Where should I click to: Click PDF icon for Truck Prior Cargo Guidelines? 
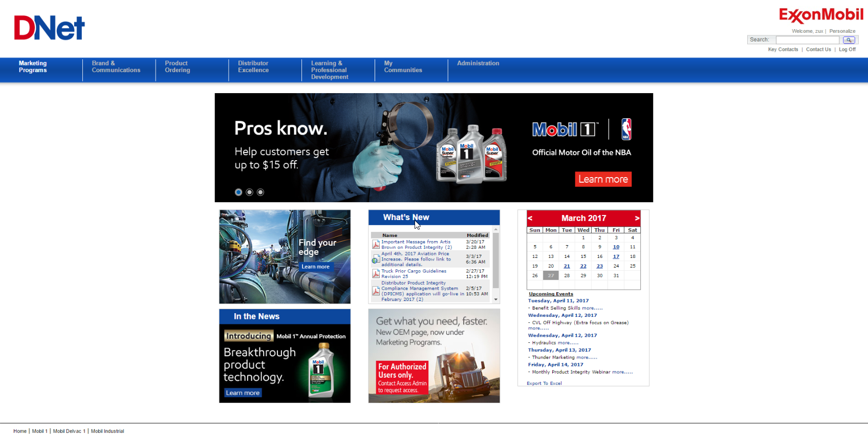376,274
